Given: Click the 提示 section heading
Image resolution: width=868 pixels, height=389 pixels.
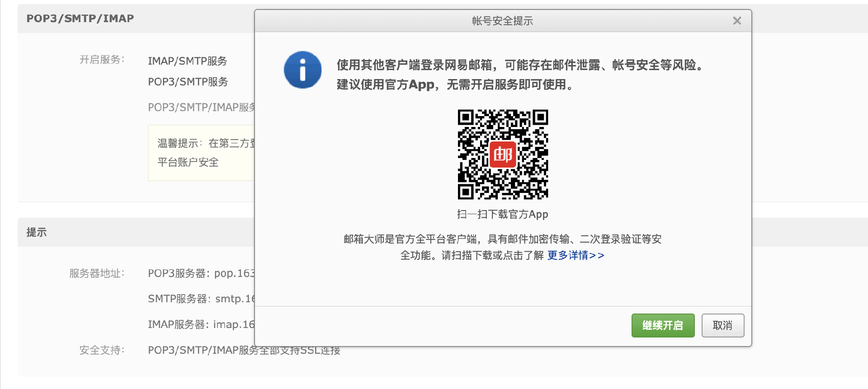Looking at the screenshot, I should click(x=36, y=232).
